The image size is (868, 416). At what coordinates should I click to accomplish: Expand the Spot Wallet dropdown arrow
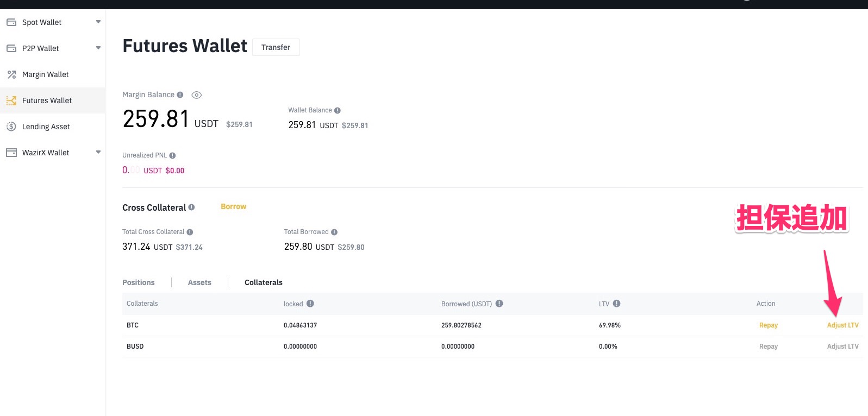[x=98, y=22]
